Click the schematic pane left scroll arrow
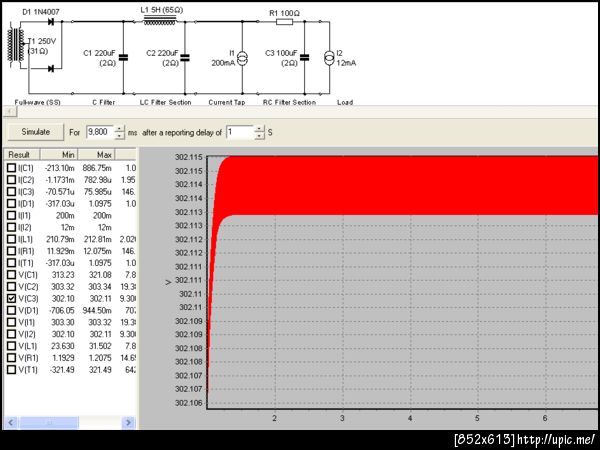 [x=10, y=111]
